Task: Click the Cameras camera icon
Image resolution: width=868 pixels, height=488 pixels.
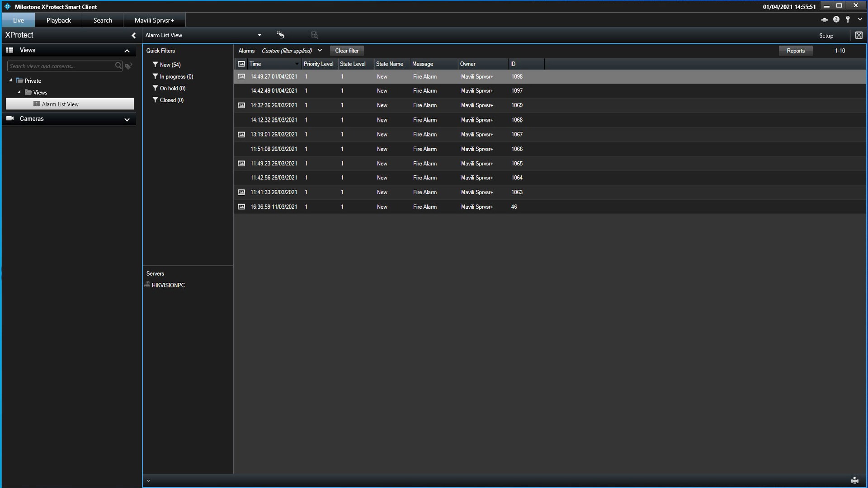Action: click(x=10, y=118)
